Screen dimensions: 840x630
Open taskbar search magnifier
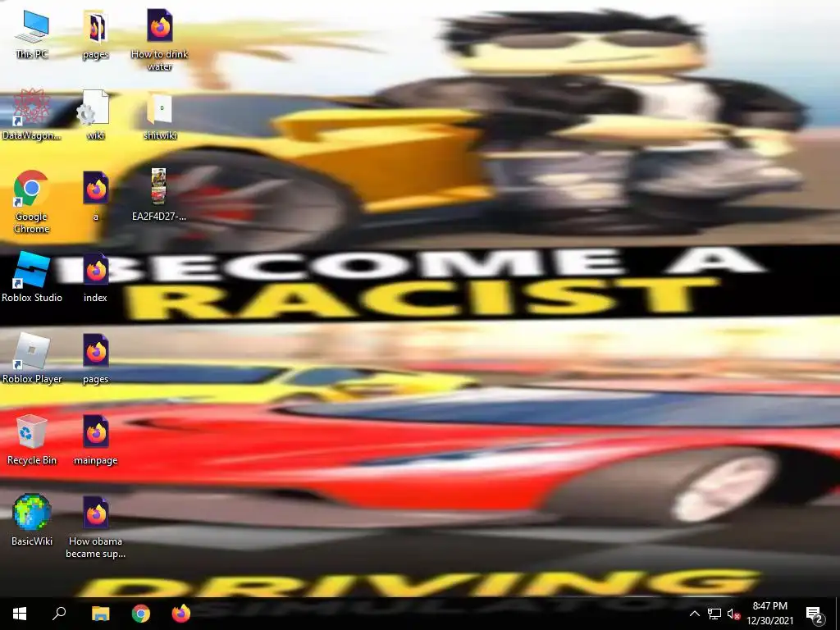click(x=59, y=614)
